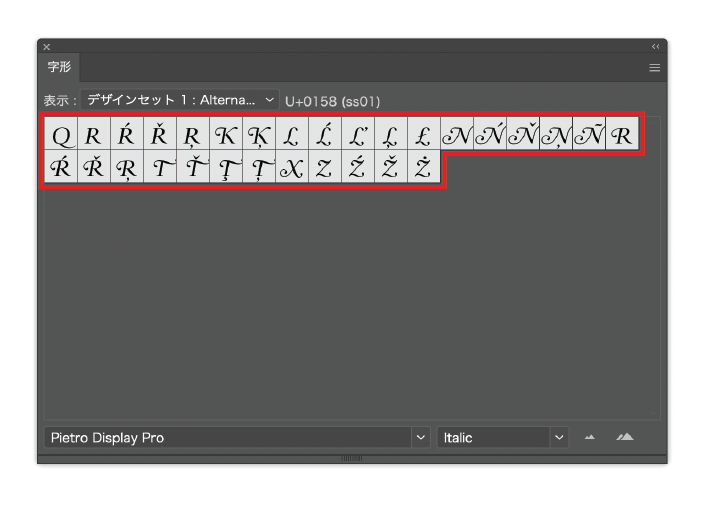The width and height of the screenshot is (703, 508).
Task: Close the Glyphs panel with the X button
Action: click(x=46, y=47)
